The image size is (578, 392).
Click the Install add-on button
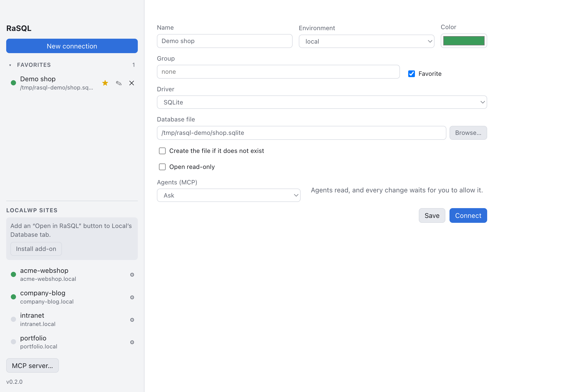click(x=36, y=249)
